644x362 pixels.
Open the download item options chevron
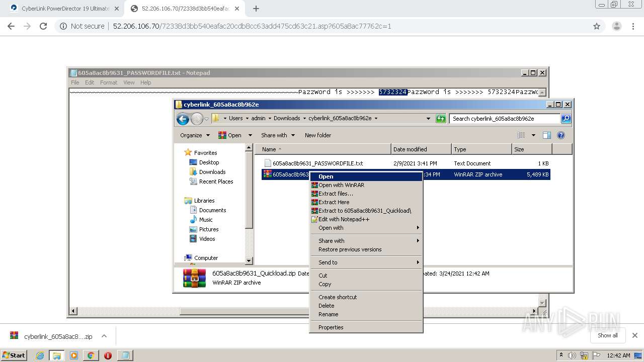pos(104,336)
